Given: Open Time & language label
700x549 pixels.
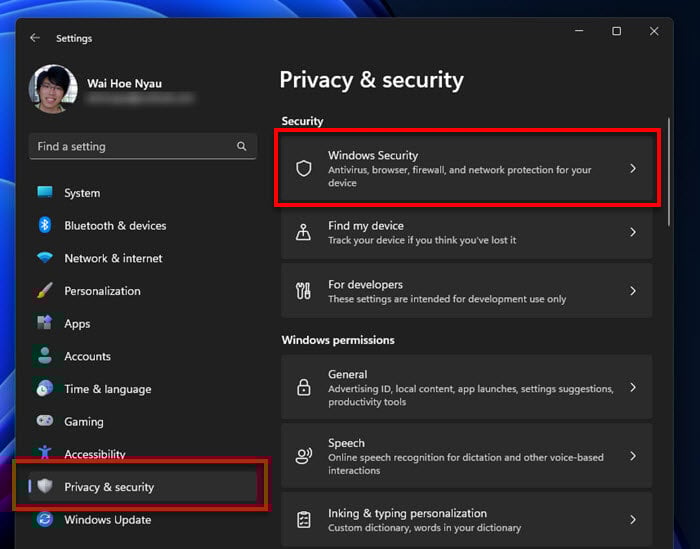Looking at the screenshot, I should click(108, 389).
